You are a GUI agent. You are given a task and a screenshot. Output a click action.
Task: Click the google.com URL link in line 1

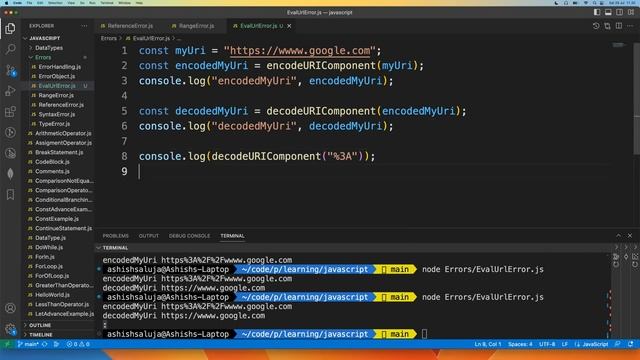300,51
